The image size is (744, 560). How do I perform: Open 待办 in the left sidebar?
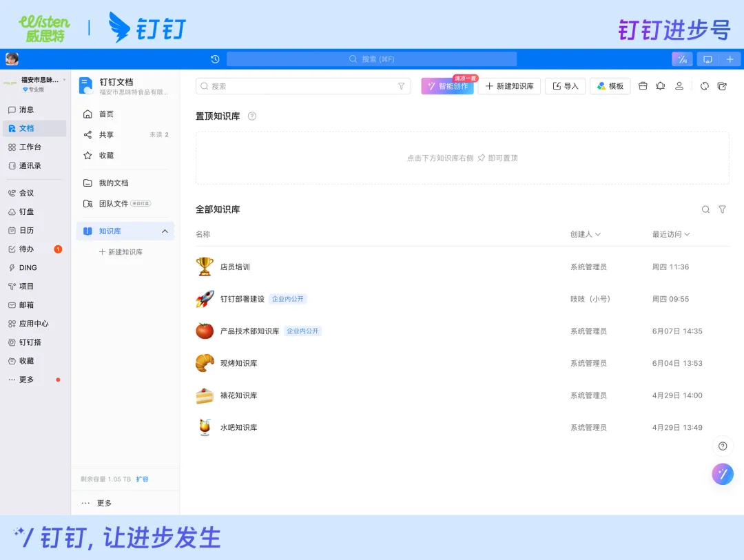(x=34, y=249)
